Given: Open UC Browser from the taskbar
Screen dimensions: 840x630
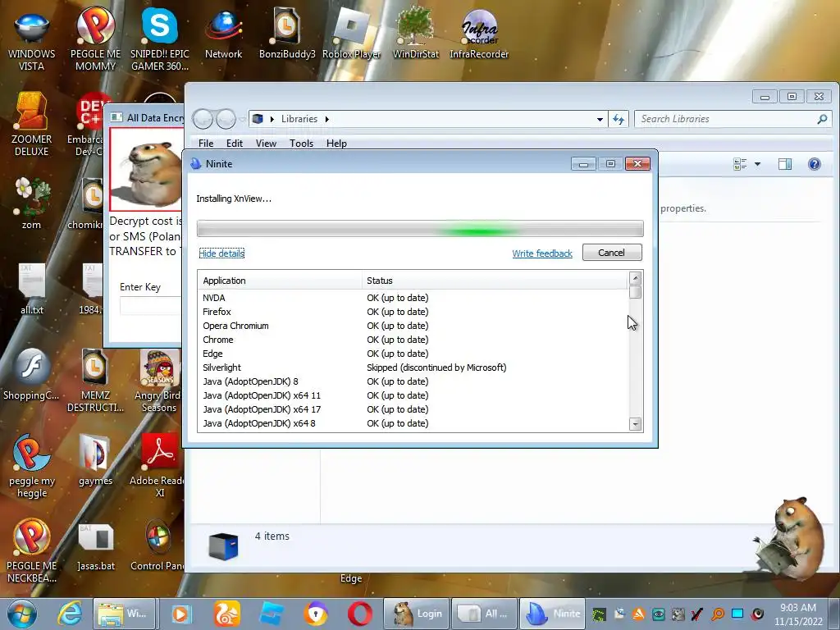Looking at the screenshot, I should 227,614.
